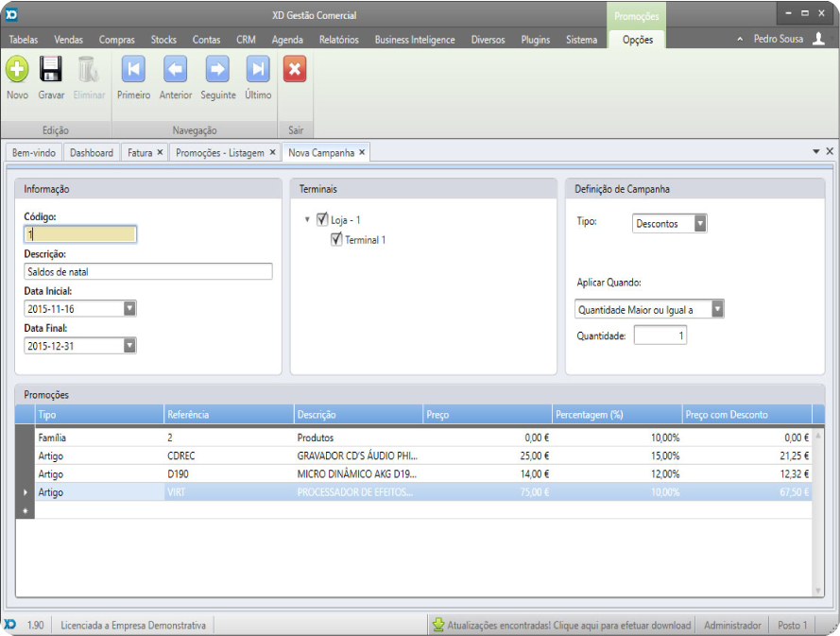Collapse the Loja - 1 tree node
Image resolution: width=840 pixels, height=636 pixels.
pos(307,220)
